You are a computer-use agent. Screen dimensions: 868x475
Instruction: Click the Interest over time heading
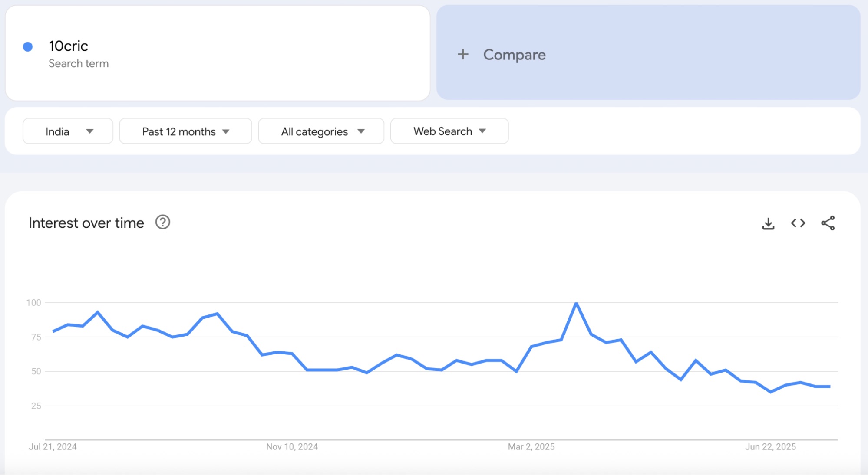click(86, 223)
